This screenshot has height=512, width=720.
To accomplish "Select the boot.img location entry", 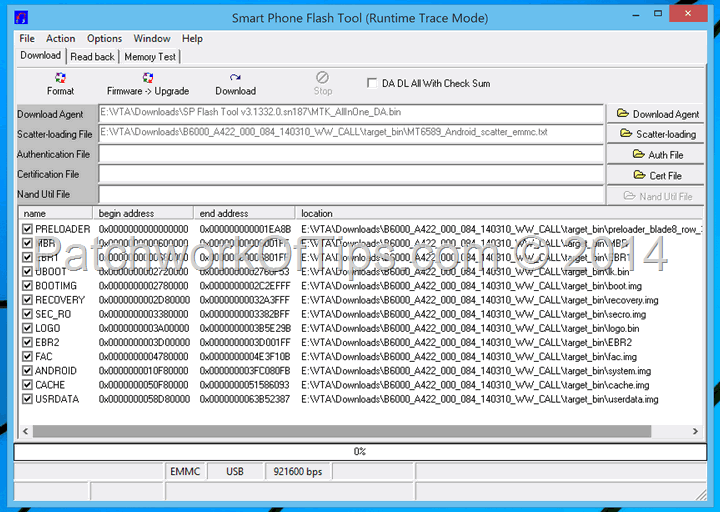I will pyautogui.click(x=472, y=286).
